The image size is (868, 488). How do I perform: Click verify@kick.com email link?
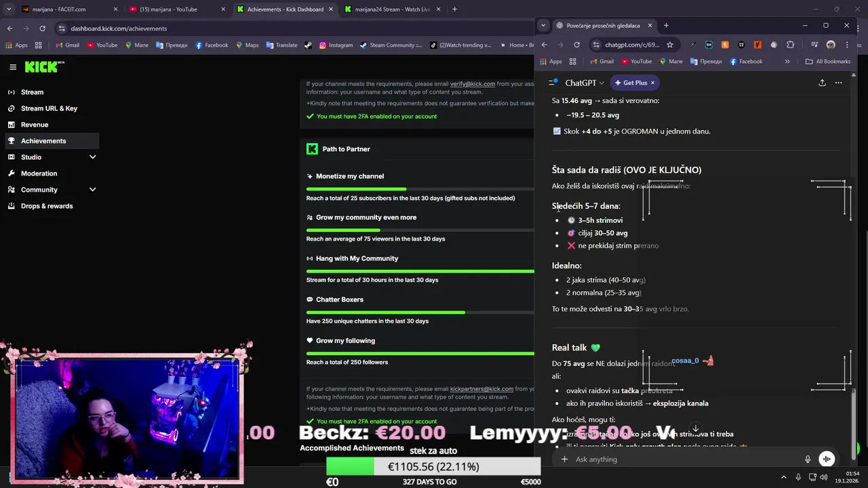coord(473,83)
